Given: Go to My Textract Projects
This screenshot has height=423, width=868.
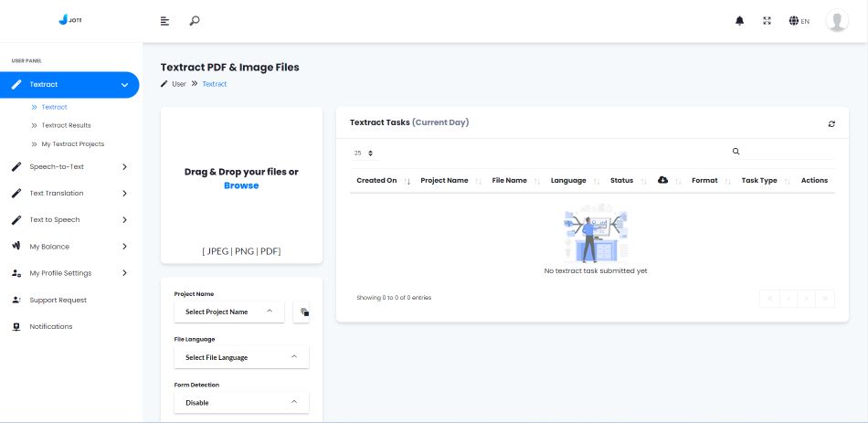Looking at the screenshot, I should [x=72, y=144].
